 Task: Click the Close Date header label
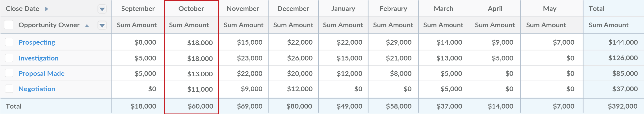click(x=23, y=9)
